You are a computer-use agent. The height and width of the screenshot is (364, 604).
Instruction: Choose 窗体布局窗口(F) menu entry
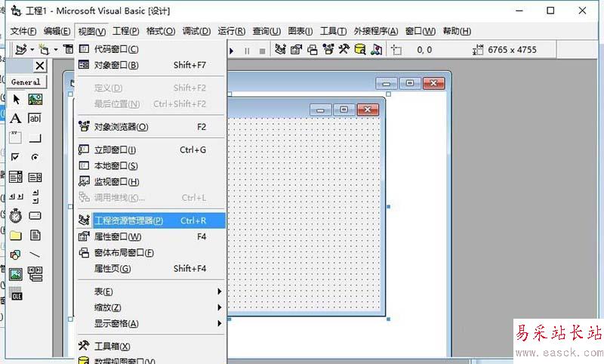tap(151, 253)
